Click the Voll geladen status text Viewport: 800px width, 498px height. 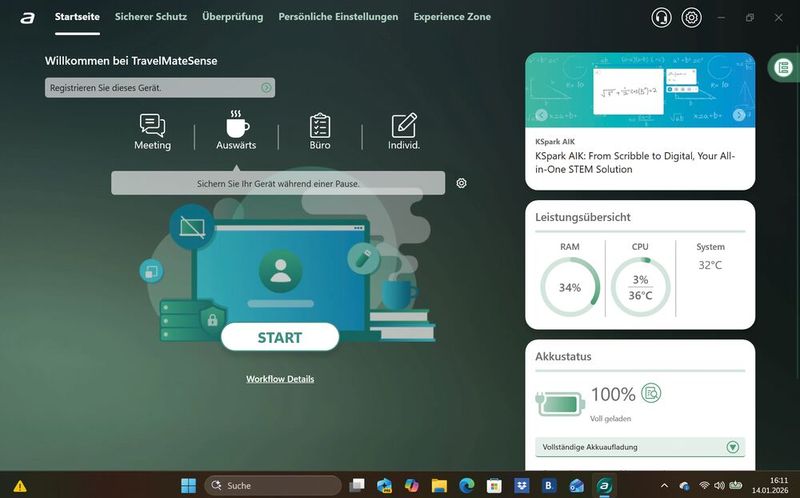(610, 419)
